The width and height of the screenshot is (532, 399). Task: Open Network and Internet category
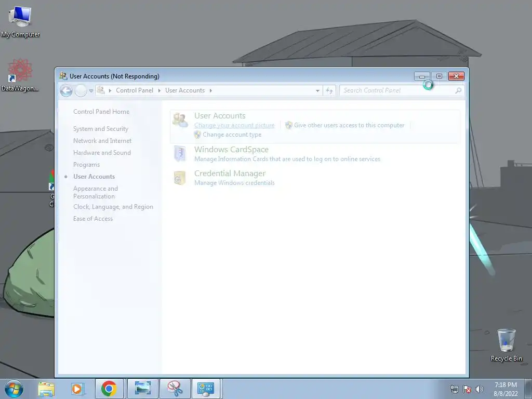pyautogui.click(x=102, y=141)
